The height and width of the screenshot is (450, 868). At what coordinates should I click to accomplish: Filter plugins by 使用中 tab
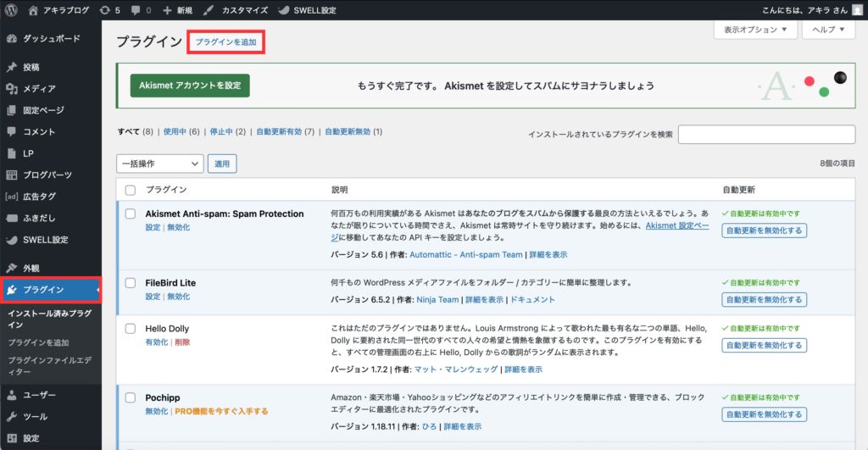(x=175, y=132)
